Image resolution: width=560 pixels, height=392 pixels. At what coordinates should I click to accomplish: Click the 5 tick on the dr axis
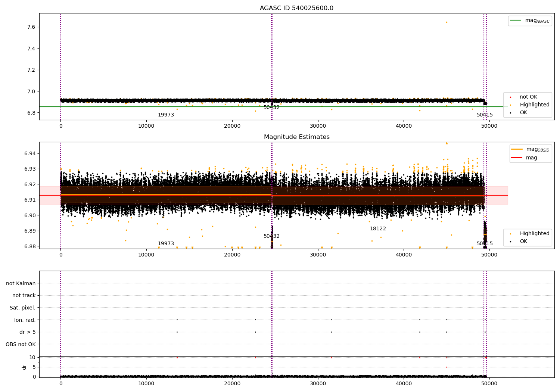coord(34,367)
